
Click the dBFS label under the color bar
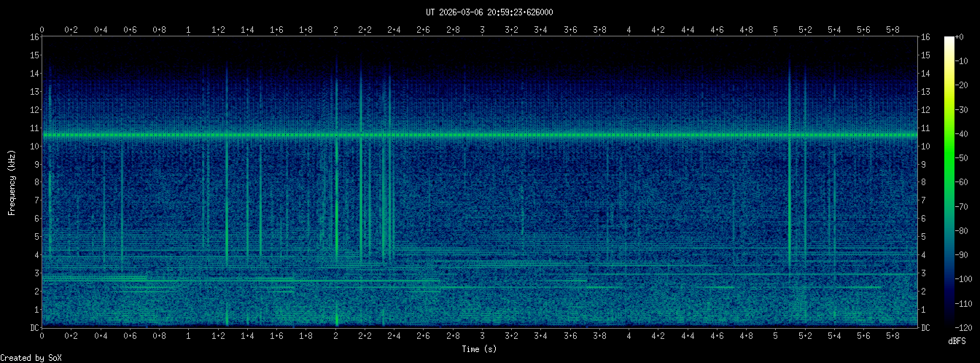(957, 341)
